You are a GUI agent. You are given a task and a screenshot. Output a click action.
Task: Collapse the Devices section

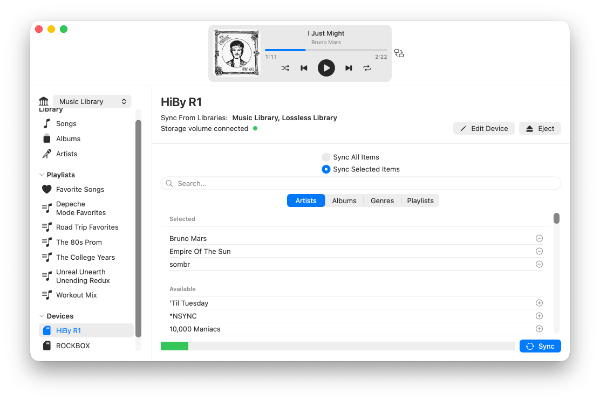41,316
